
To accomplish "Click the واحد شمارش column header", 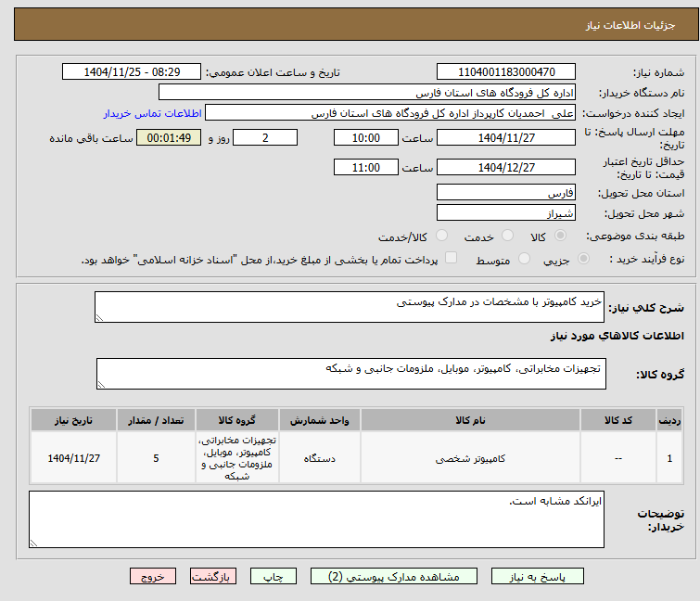I will point(320,420).
